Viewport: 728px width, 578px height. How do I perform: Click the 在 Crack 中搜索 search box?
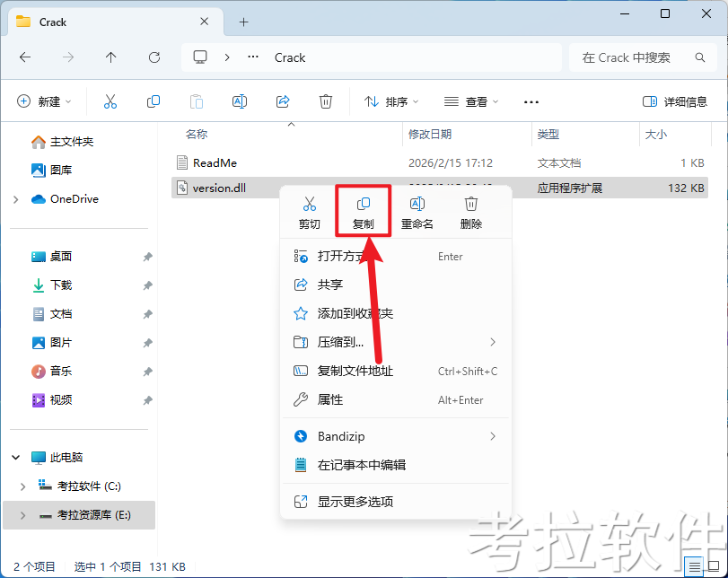(628, 57)
